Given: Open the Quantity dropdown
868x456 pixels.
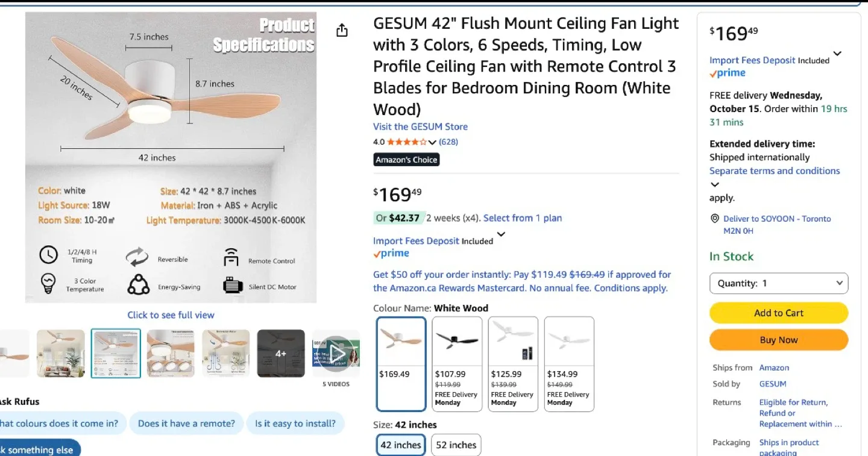Looking at the screenshot, I should tap(779, 283).
